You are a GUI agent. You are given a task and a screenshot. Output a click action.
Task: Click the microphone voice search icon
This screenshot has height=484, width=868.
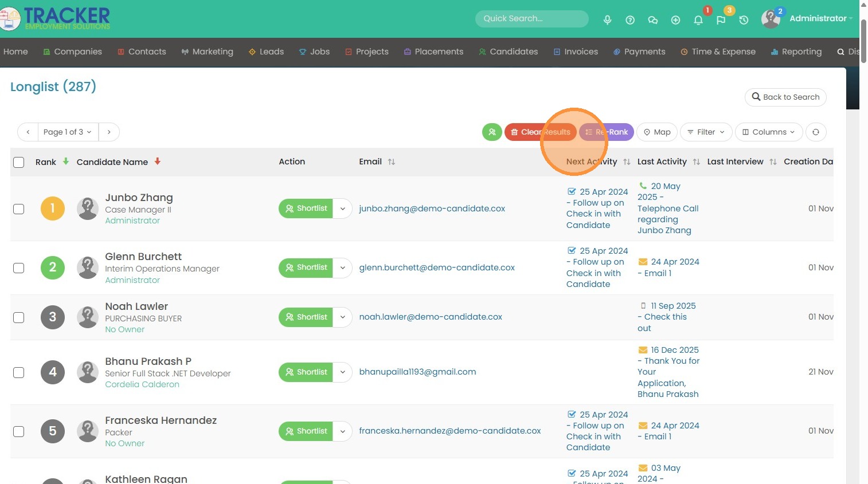(607, 20)
